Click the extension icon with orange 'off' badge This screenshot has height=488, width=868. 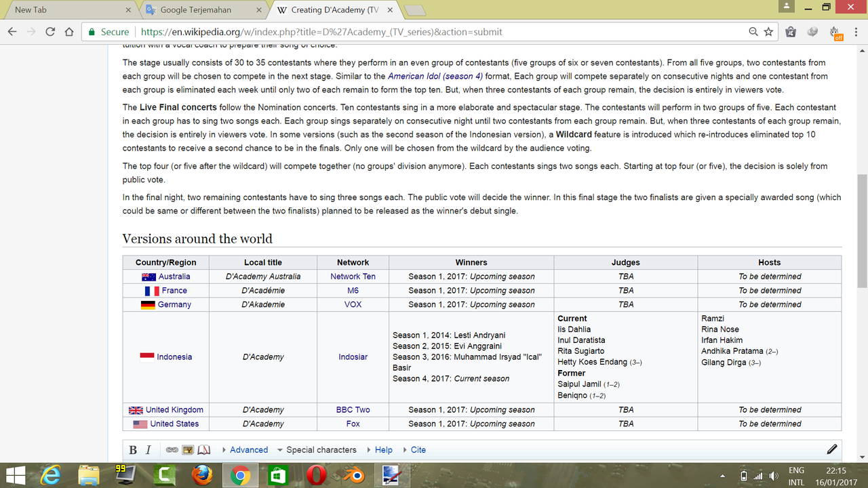pyautogui.click(x=835, y=33)
